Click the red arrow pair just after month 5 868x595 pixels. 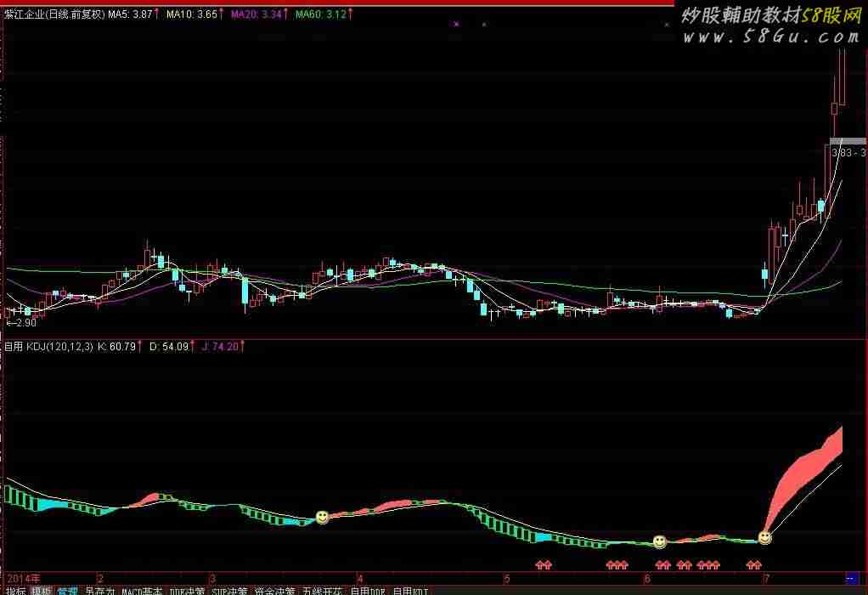coord(544,564)
